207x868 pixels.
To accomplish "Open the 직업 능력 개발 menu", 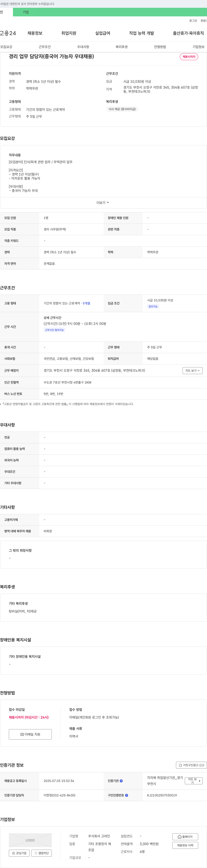I will point(142,33).
